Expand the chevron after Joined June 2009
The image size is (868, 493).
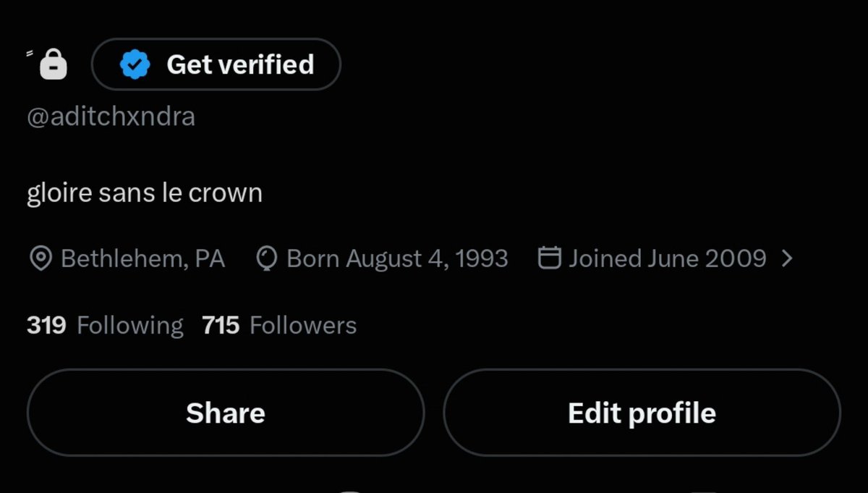788,258
